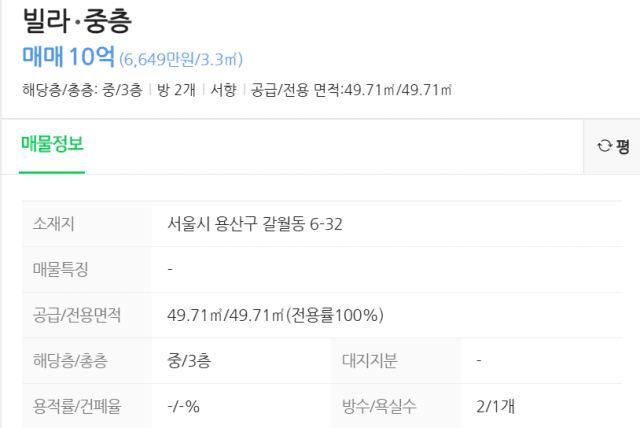This screenshot has width=640, height=428.
Task: Click the 6,649만원/3.3㎡ unit price
Action: 181,60
